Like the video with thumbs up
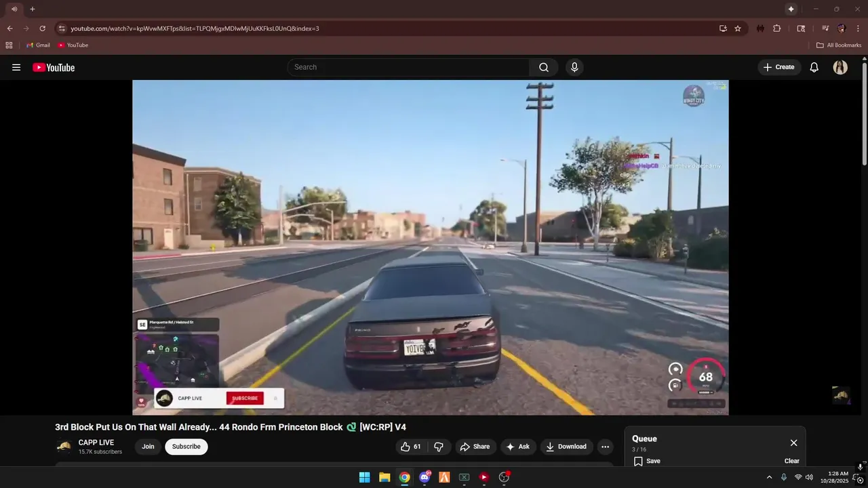 (x=411, y=447)
